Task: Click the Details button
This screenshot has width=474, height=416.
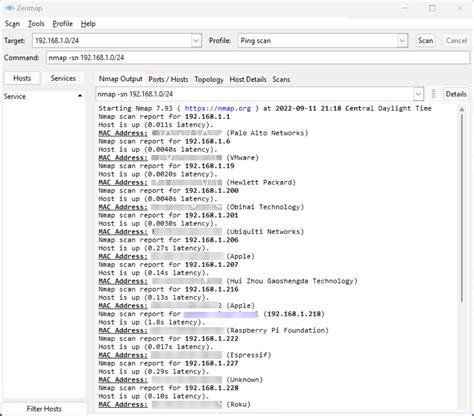Action: (x=456, y=94)
